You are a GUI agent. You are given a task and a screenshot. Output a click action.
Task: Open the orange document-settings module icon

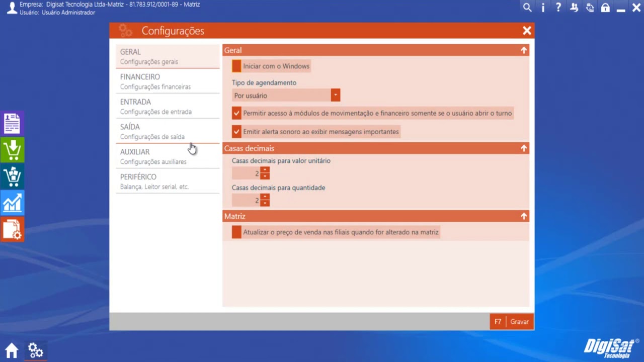click(12, 229)
